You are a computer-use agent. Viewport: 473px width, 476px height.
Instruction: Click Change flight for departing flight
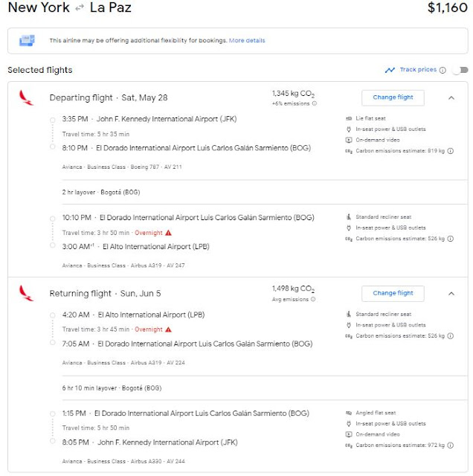coord(393,97)
